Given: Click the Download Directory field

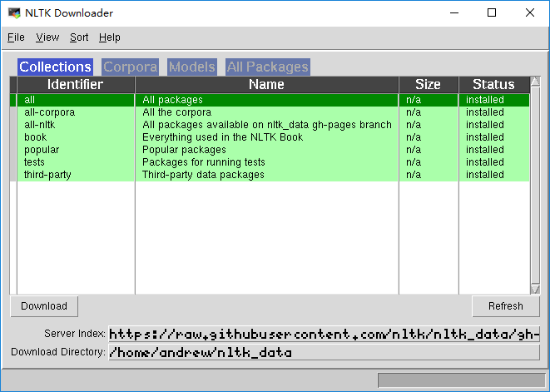Looking at the screenshot, I should pos(324,352).
